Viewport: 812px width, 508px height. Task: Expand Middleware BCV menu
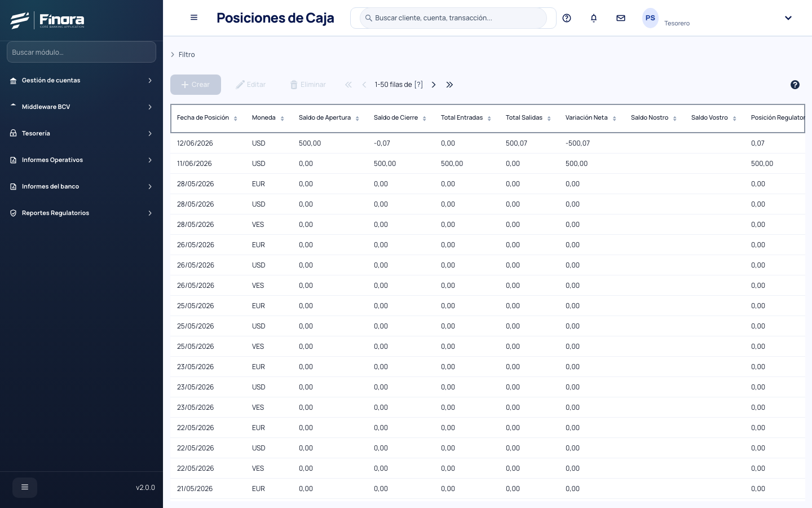point(81,107)
